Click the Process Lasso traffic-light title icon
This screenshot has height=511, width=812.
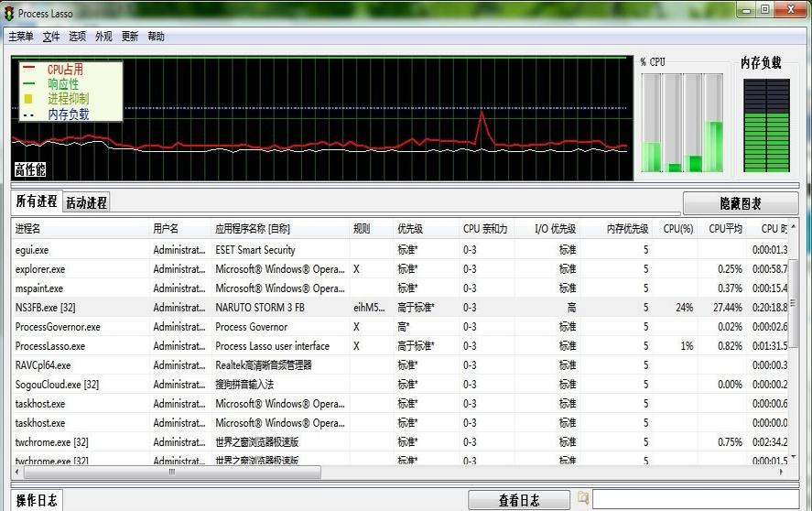coord(9,14)
